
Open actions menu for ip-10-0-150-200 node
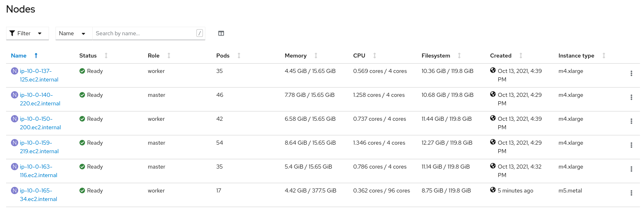click(631, 121)
